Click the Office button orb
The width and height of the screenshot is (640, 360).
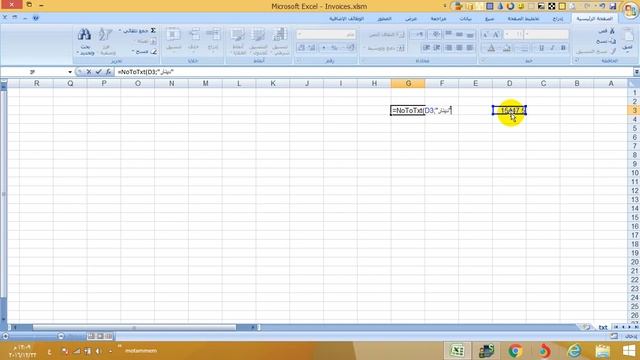click(x=630, y=11)
